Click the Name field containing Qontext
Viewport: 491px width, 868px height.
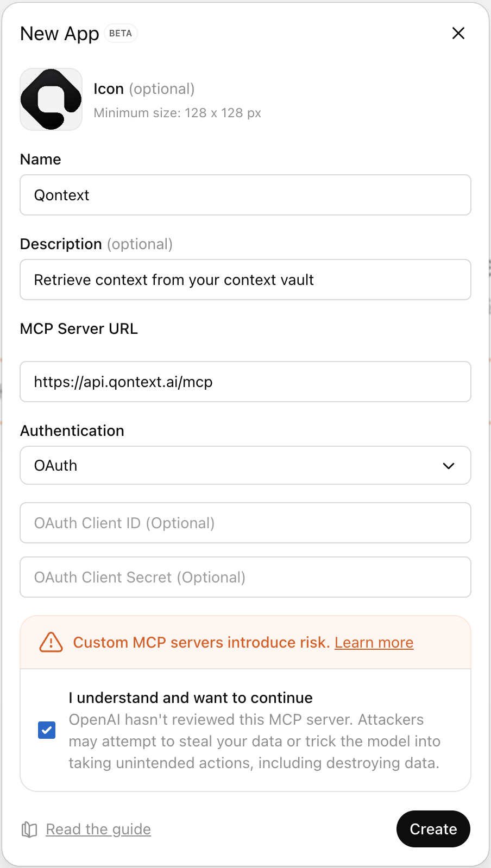pos(246,195)
